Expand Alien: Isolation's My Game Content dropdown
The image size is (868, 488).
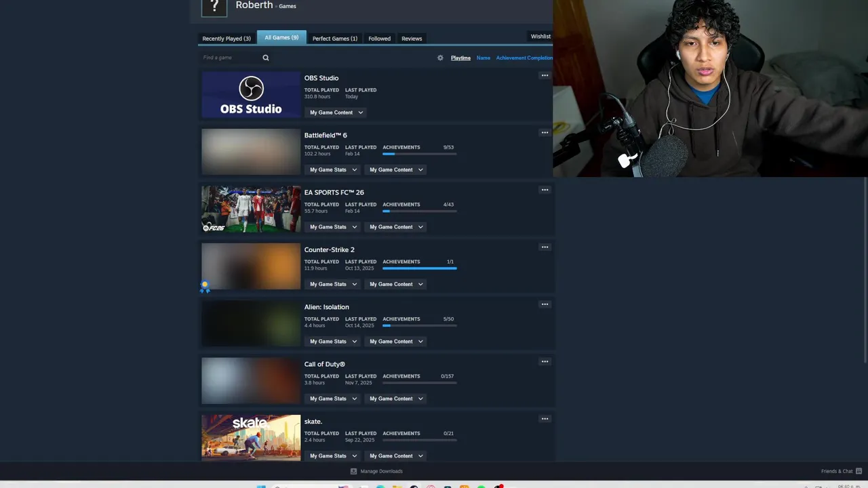click(x=395, y=342)
